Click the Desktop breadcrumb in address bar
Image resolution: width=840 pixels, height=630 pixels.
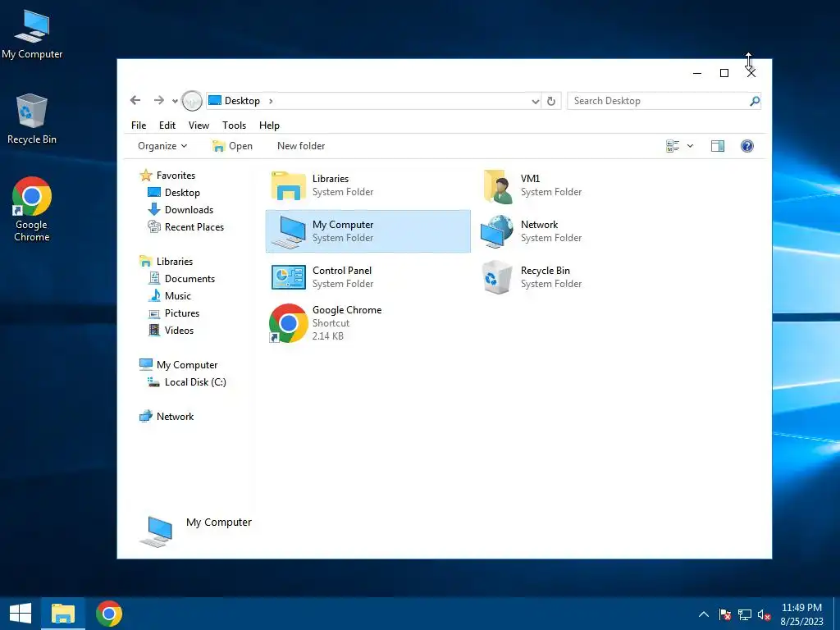(242, 101)
